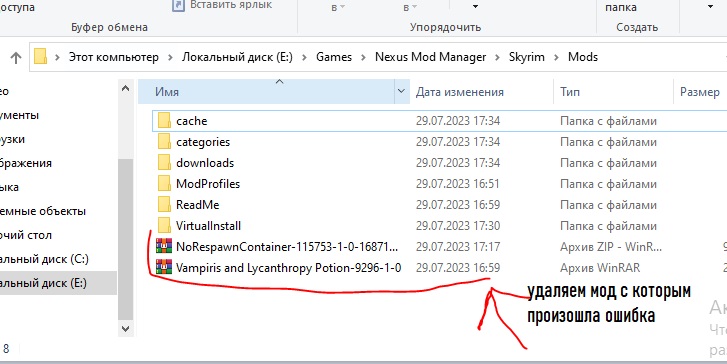
Task: Click the папка label in Создать group
Action: (x=620, y=7)
